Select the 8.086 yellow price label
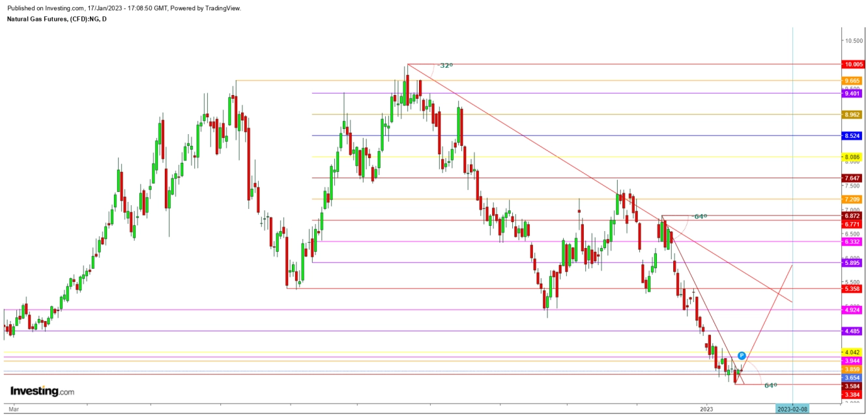868x416 pixels. click(x=853, y=157)
